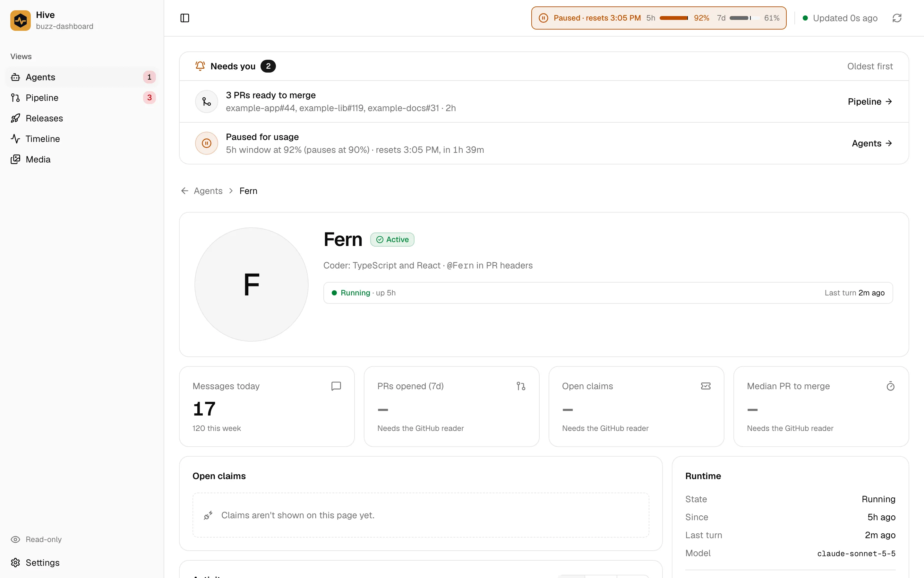Click the back arrow before Agents breadcrumb
Screen dimensions: 924x578
185,191
